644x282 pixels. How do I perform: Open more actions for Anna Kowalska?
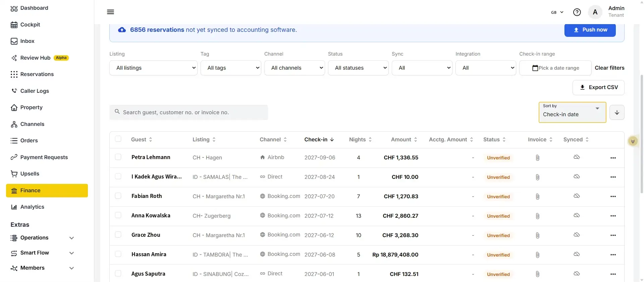tap(613, 216)
